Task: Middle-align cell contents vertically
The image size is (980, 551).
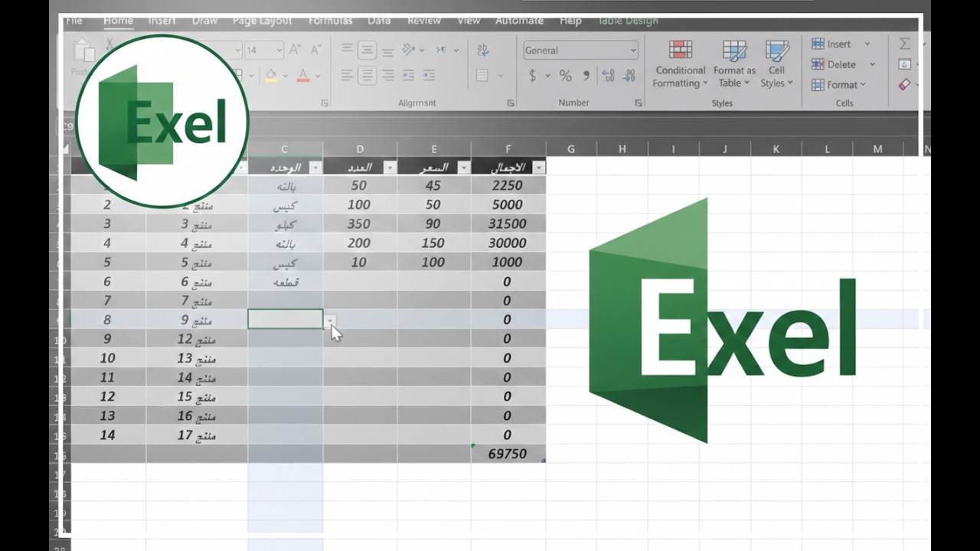Action: pos(367,50)
